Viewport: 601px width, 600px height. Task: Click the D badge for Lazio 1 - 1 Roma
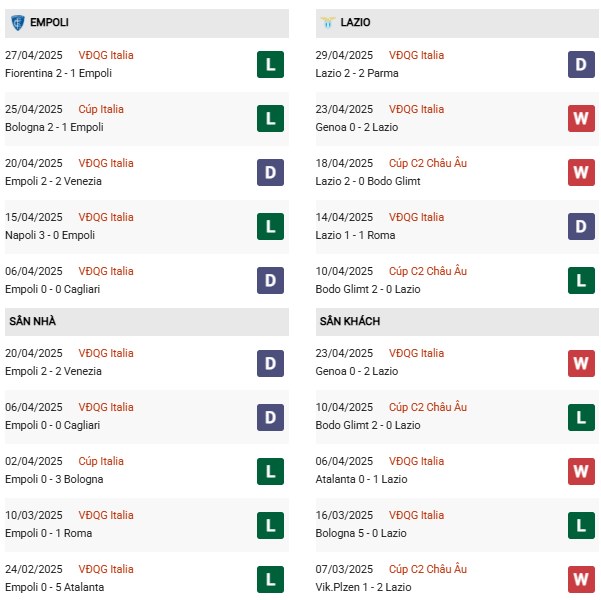pyautogui.click(x=582, y=227)
